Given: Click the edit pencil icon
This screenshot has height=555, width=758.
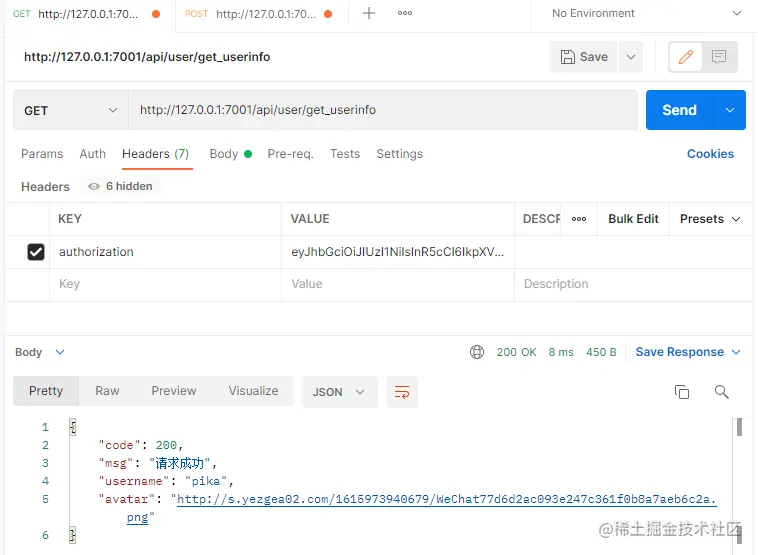Looking at the screenshot, I should [685, 57].
